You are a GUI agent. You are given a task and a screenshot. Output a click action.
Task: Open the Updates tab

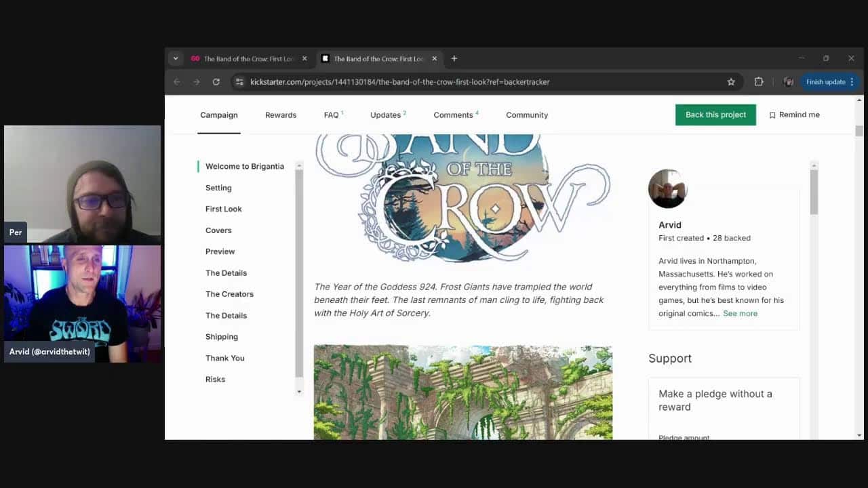pyautogui.click(x=385, y=115)
